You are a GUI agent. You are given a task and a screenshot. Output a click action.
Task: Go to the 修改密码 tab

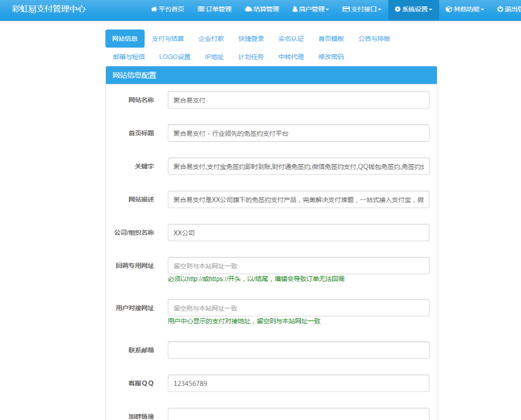(331, 57)
